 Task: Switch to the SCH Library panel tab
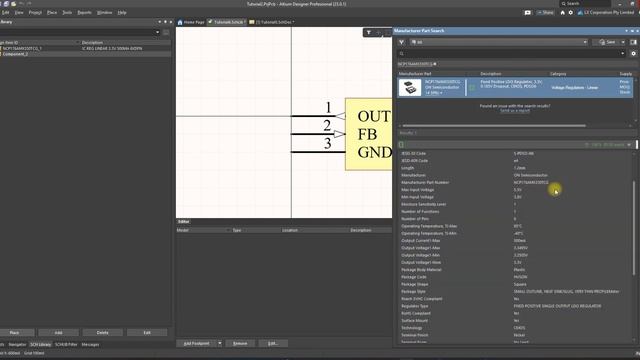coord(40,344)
